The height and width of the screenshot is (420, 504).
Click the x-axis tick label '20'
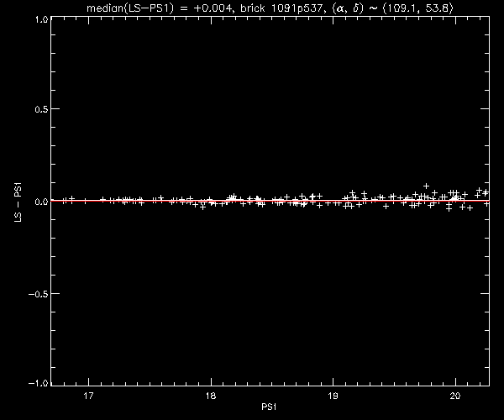(x=455, y=396)
